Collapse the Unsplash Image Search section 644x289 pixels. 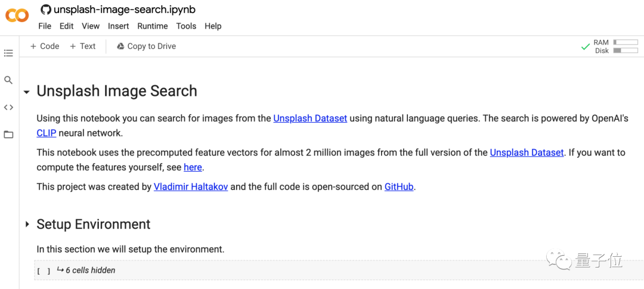(27, 92)
